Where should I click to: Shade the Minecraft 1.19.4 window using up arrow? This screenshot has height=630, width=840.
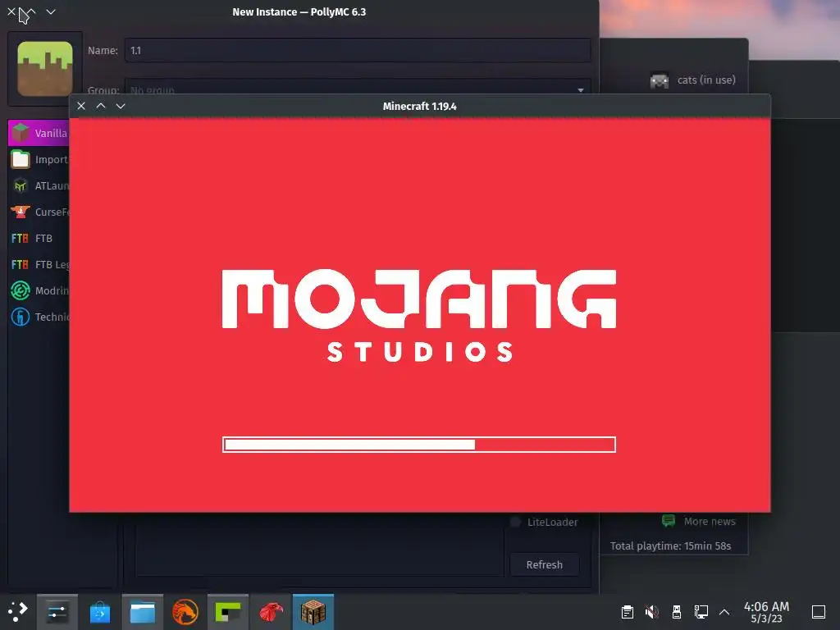(101, 106)
